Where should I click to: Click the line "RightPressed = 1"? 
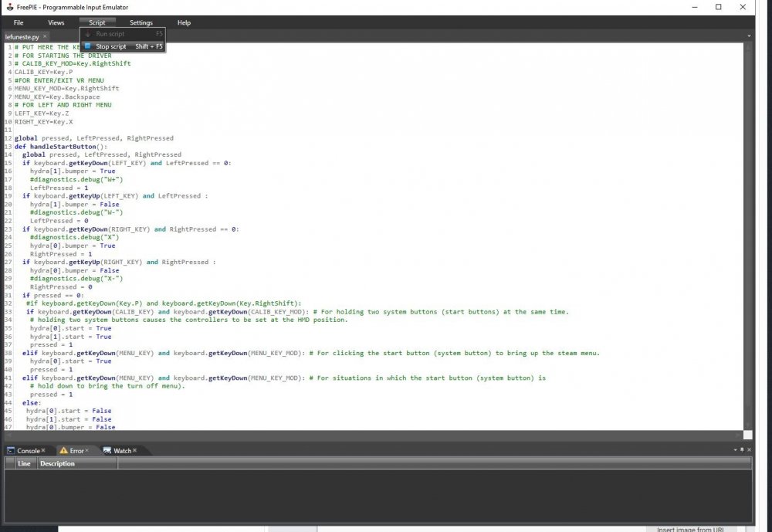pos(61,254)
